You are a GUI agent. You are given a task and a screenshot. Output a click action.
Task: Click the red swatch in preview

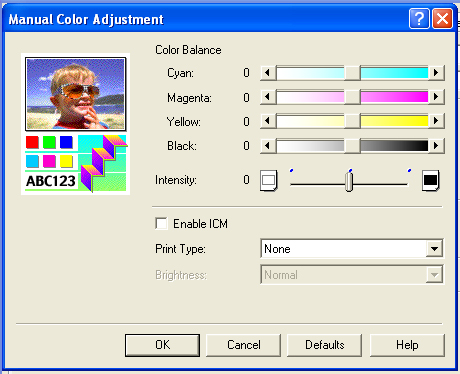point(32,142)
